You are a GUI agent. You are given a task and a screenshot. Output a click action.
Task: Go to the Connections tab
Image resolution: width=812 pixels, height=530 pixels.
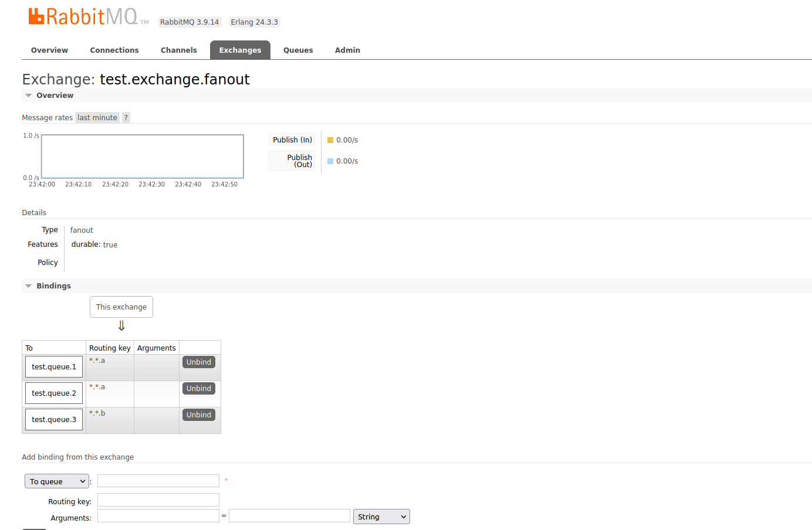114,50
